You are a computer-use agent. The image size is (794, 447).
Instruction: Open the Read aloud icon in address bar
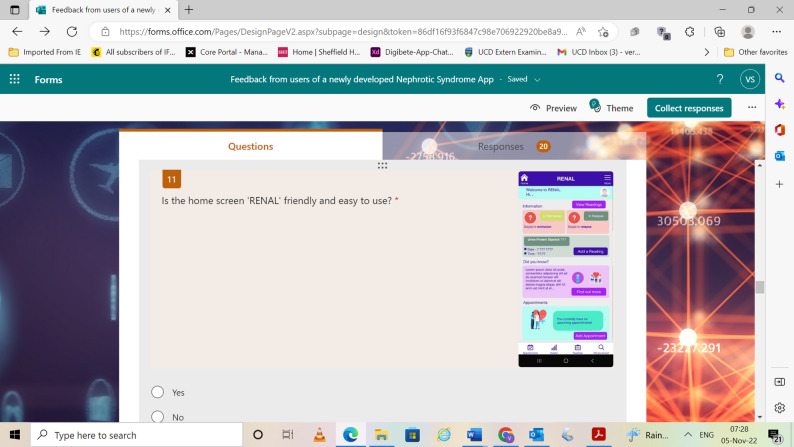[581, 31]
